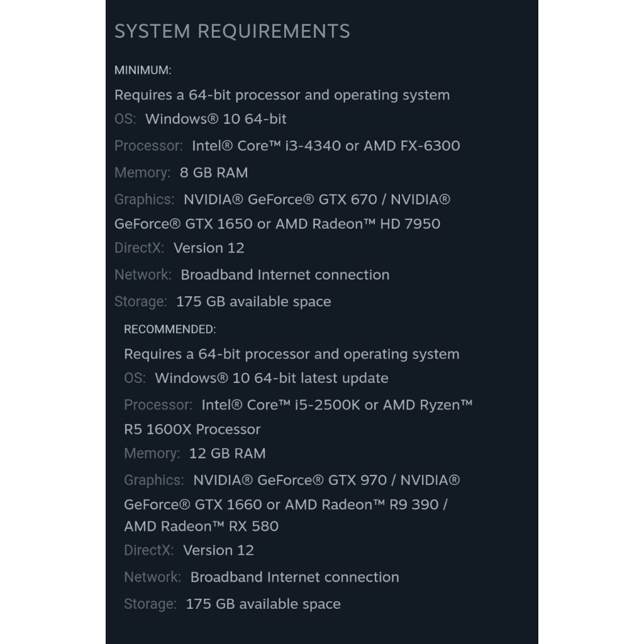Click the R5 1600X Processor text
Viewport: 644px width, 644px height.
(x=192, y=430)
